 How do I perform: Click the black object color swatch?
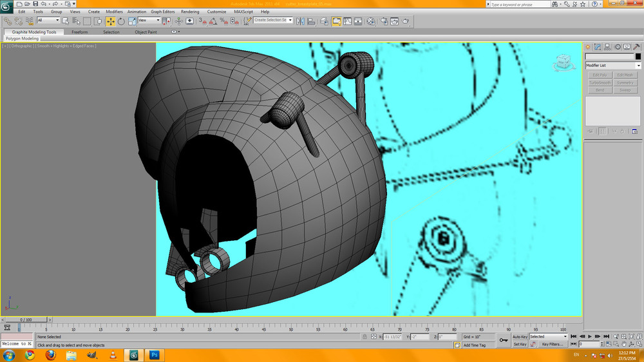[638, 57]
